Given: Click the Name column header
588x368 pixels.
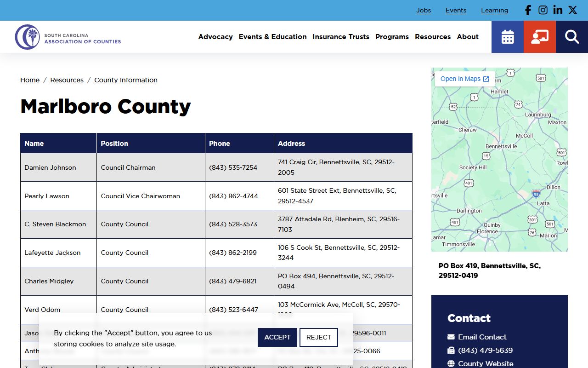Looking at the screenshot, I should coord(58,143).
